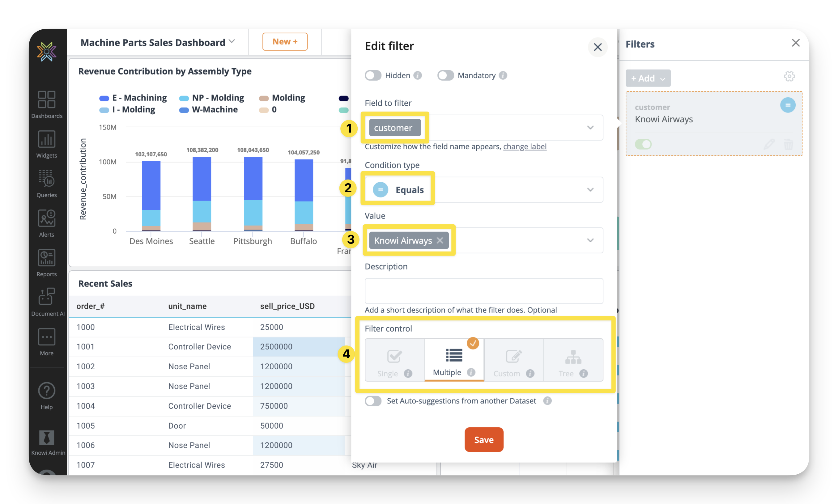Toggle the Hidden switch
Screen dimensions: 838x504
tap(373, 75)
